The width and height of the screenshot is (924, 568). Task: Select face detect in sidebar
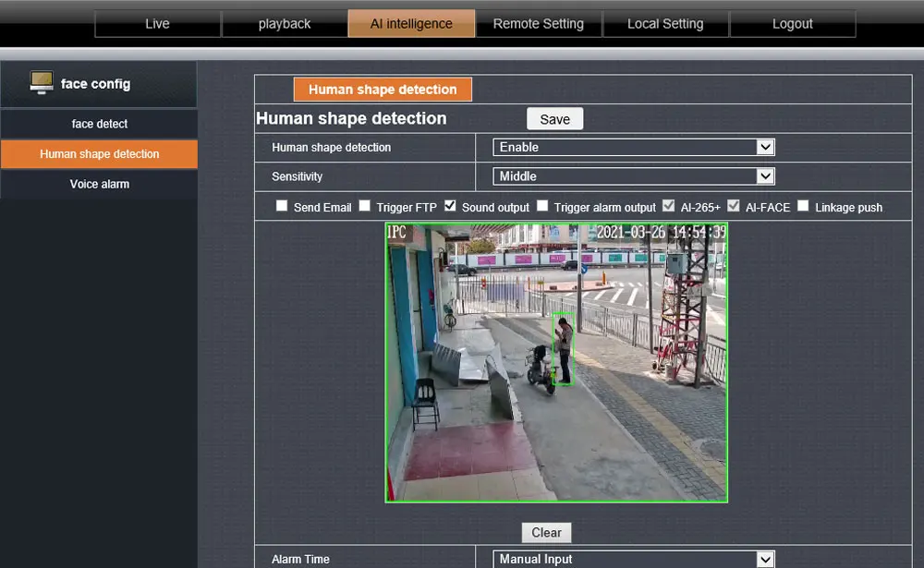coord(99,124)
